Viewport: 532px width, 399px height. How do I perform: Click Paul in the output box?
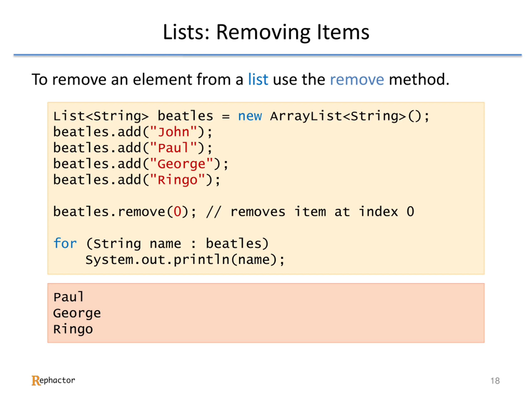click(x=69, y=297)
